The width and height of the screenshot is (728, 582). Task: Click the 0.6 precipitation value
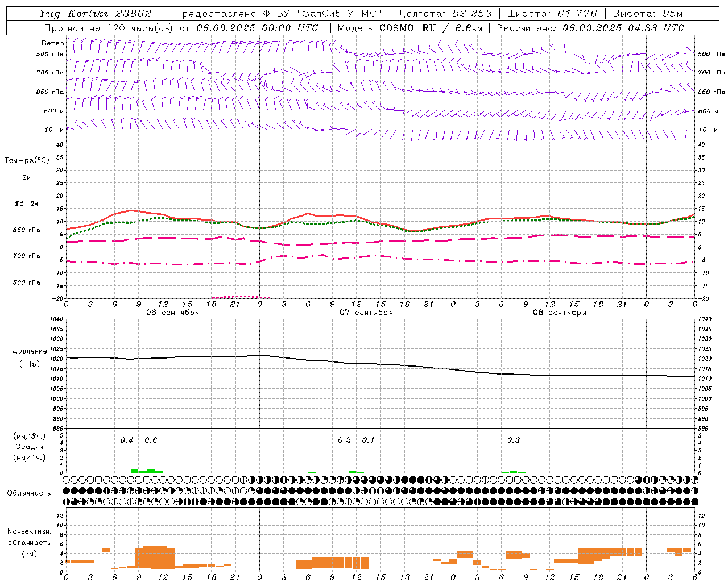click(x=151, y=440)
